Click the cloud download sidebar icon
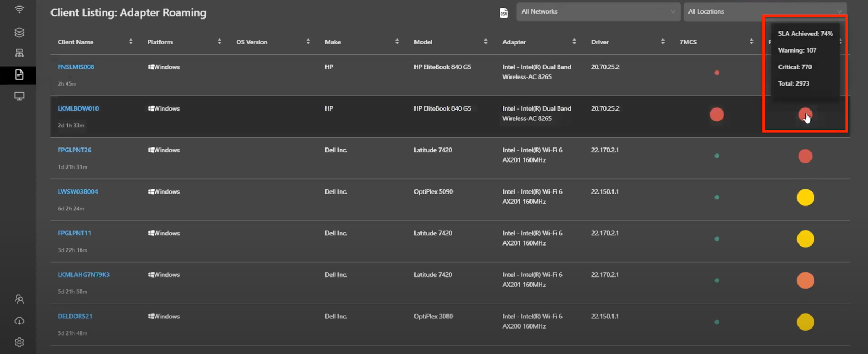Screen dimensions: 868x354 pyautogui.click(x=19, y=321)
